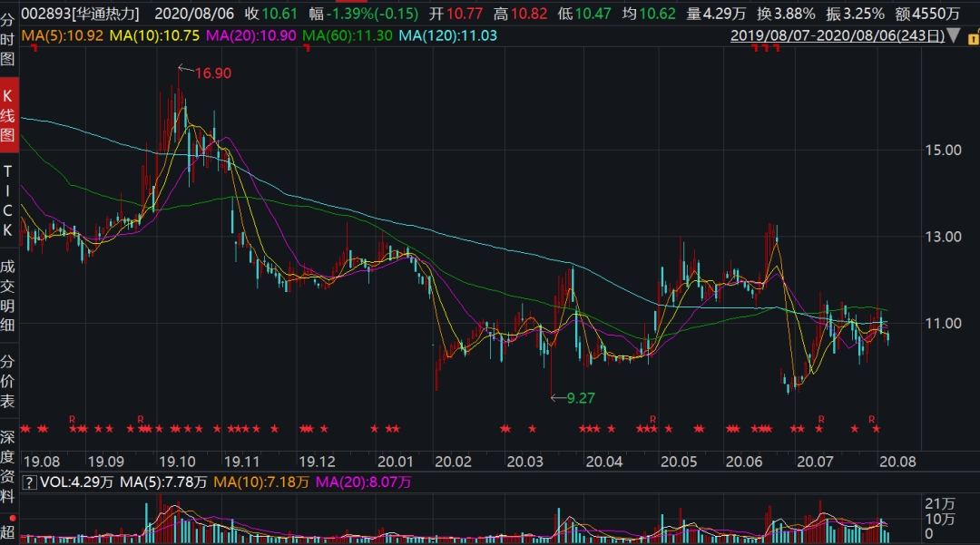Expand the date range dropdown arrow

952,36
